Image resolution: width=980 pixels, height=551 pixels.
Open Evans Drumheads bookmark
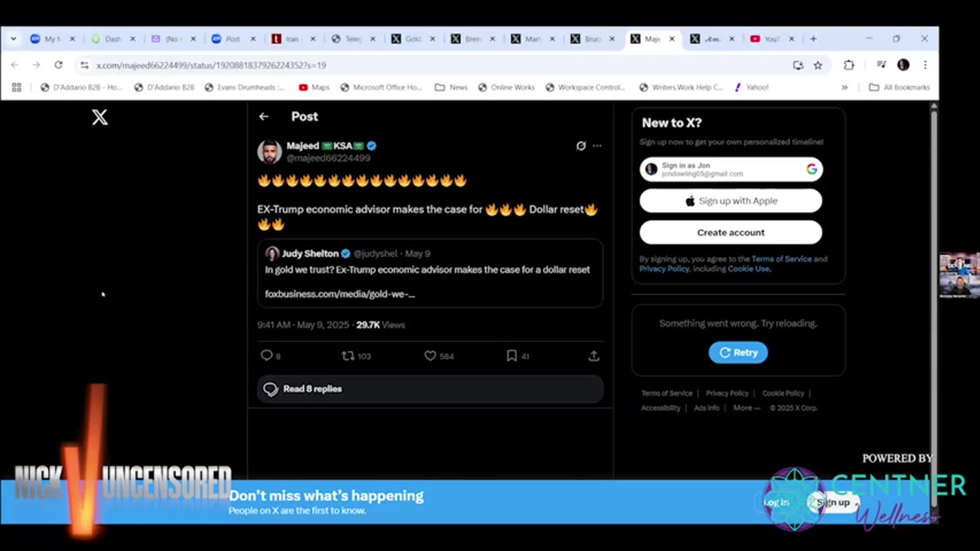coord(243,87)
